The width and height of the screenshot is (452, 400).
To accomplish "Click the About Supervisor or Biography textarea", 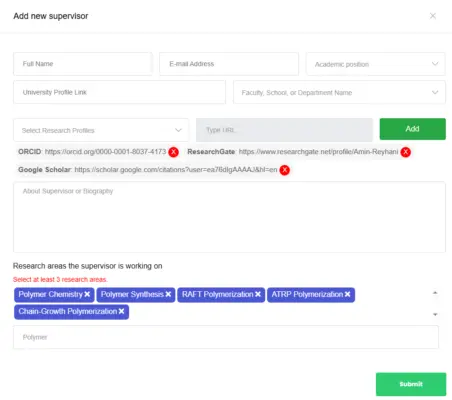I will click(229, 217).
